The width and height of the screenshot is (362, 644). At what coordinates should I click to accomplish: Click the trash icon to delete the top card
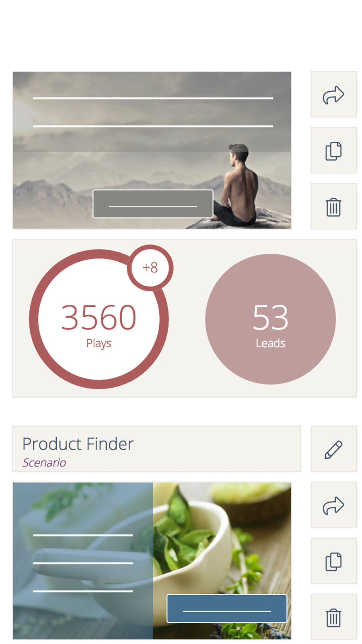333,206
